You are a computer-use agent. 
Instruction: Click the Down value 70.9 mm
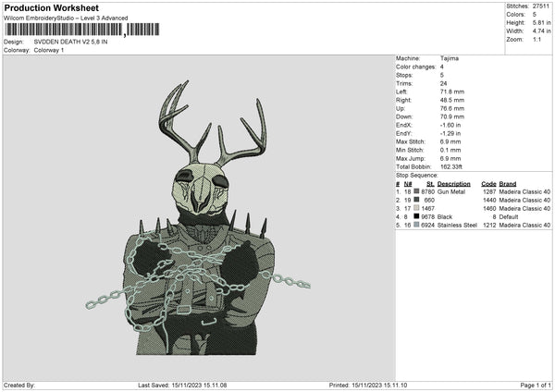coord(452,116)
